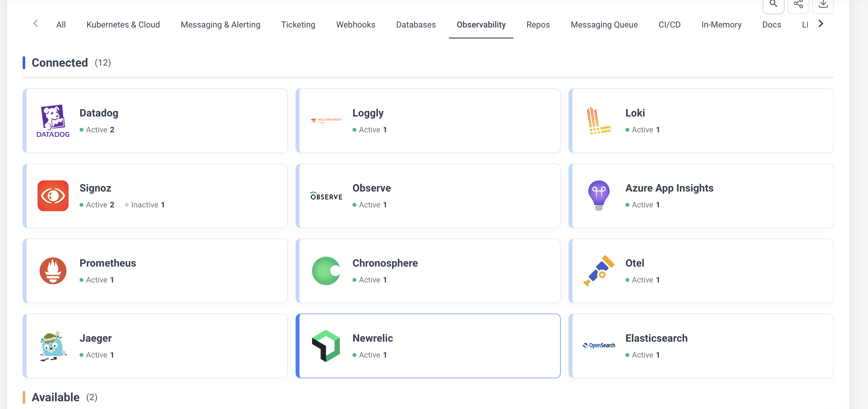Select the Prometheus flame icon
The image size is (868, 409).
point(53,271)
